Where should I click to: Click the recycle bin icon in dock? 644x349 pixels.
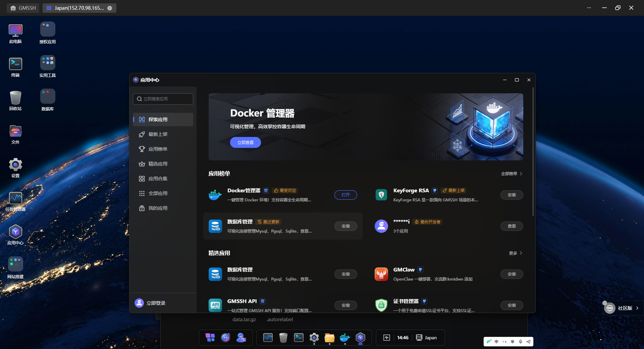pos(283,338)
